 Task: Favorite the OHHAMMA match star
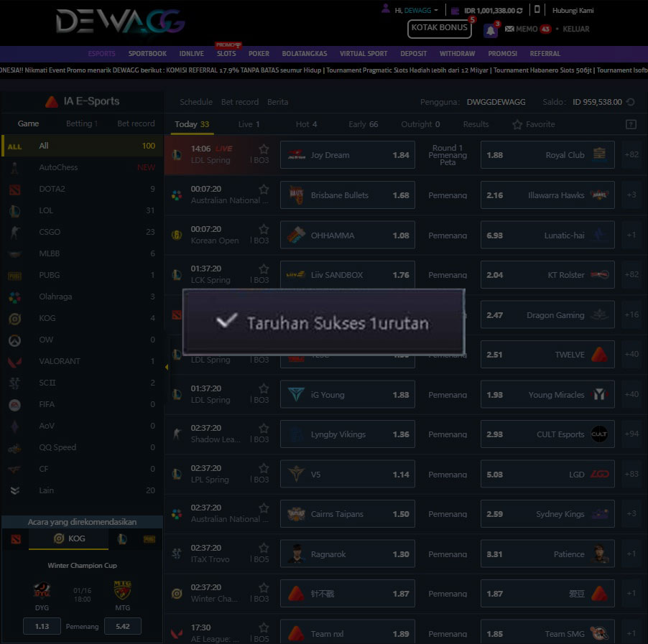264,229
